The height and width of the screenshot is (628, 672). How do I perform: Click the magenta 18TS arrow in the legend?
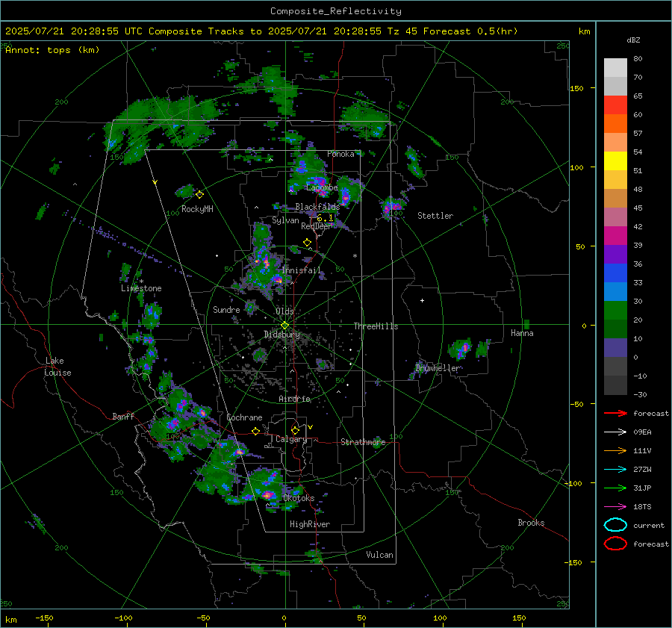tap(615, 507)
